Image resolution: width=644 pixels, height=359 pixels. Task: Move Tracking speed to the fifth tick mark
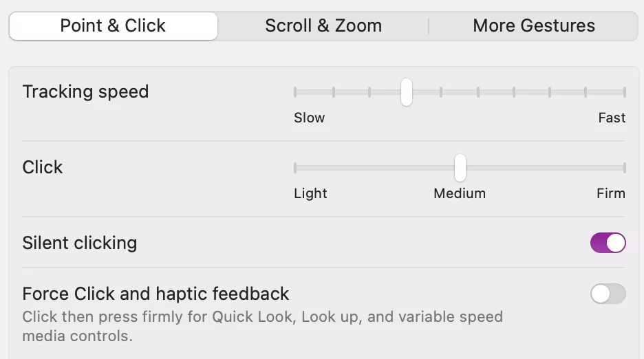point(441,91)
